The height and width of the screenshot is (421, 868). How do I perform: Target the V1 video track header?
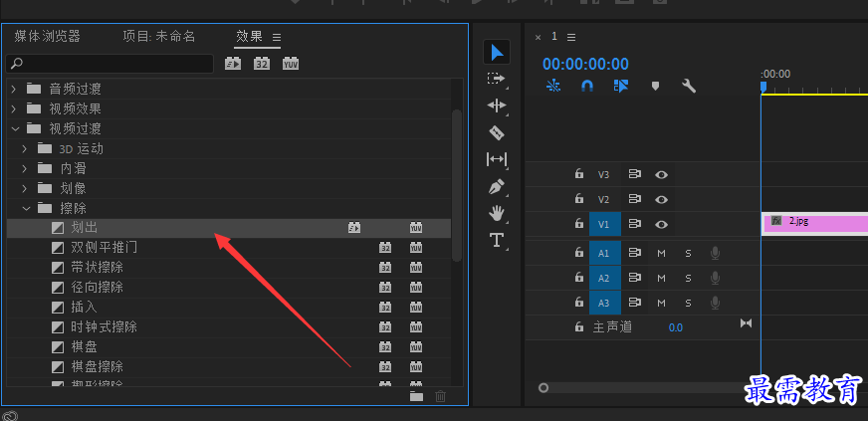(605, 224)
